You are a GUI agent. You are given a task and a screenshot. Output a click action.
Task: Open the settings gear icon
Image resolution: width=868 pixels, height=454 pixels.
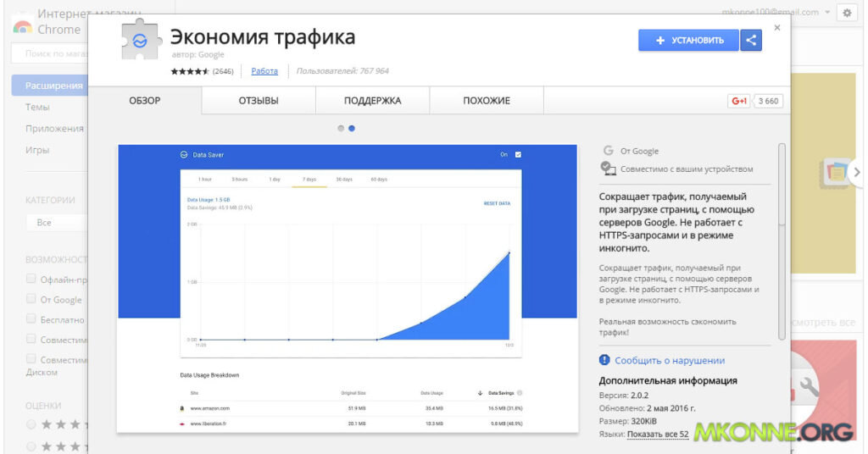point(847,13)
